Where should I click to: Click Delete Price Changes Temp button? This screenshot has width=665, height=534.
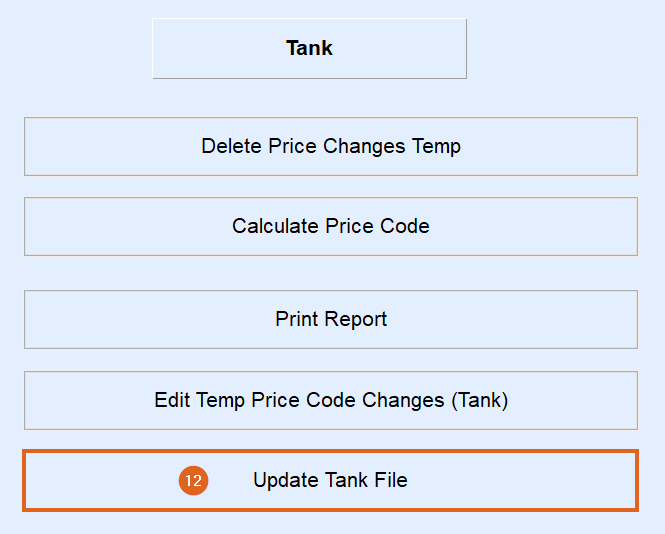coord(330,146)
